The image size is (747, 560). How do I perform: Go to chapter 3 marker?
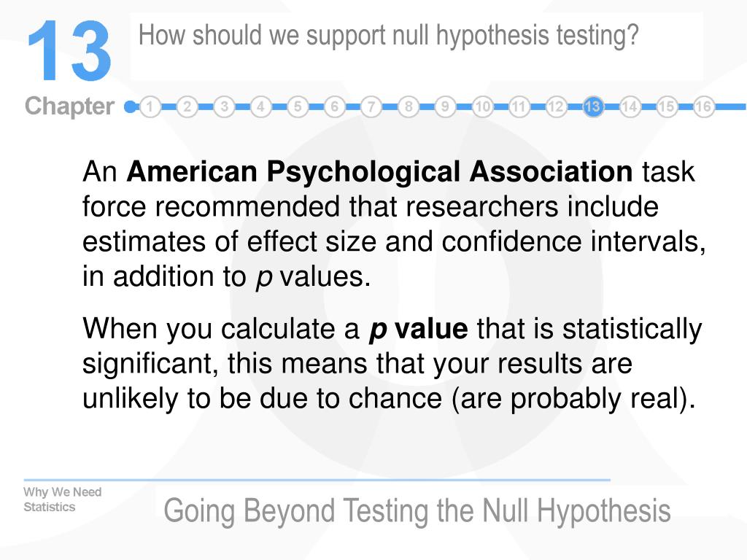[224, 106]
